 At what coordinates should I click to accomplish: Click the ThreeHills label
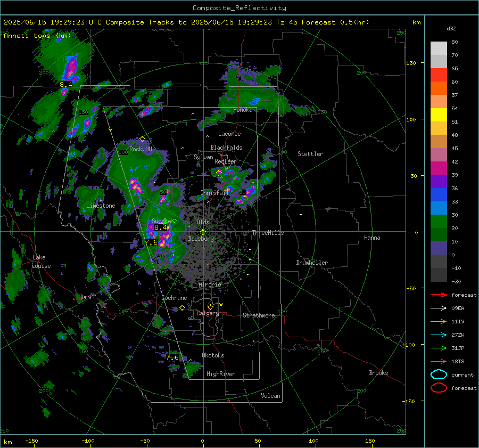(x=268, y=233)
